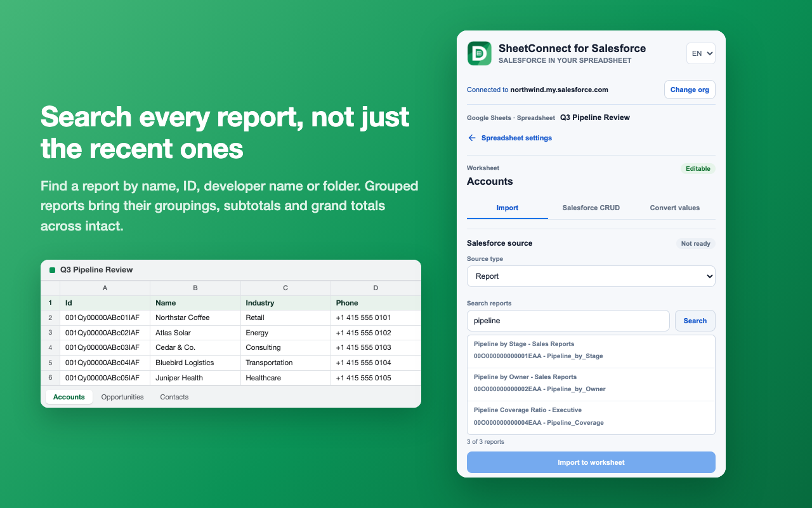Select row 2 header
Viewport: 812px width, 508px height.
[x=50, y=317]
